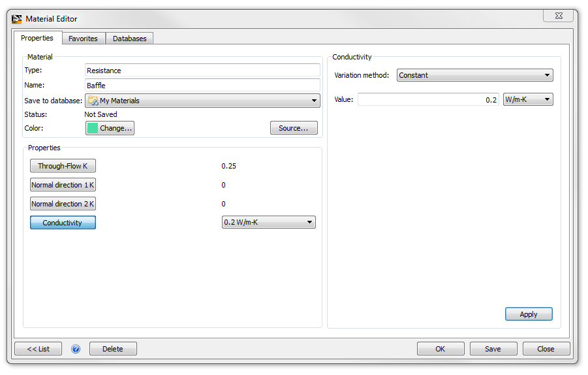588x375 pixels.
Task: Select the Normal direction 2 K button
Action: (63, 204)
